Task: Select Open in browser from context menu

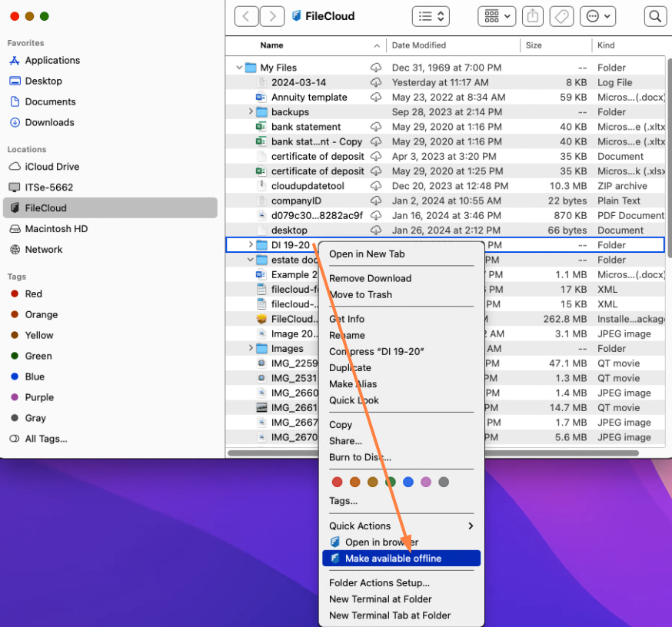Action: point(381,542)
